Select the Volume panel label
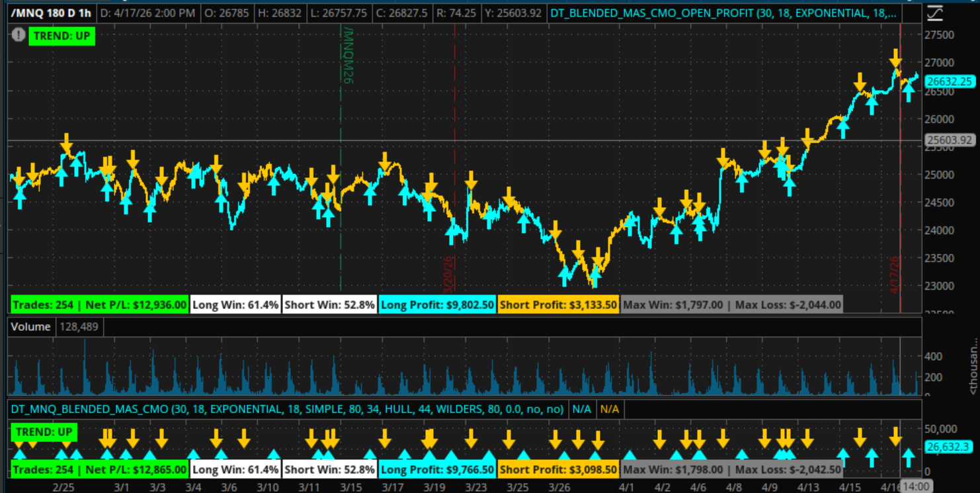The height and width of the screenshot is (493, 980). (30, 326)
